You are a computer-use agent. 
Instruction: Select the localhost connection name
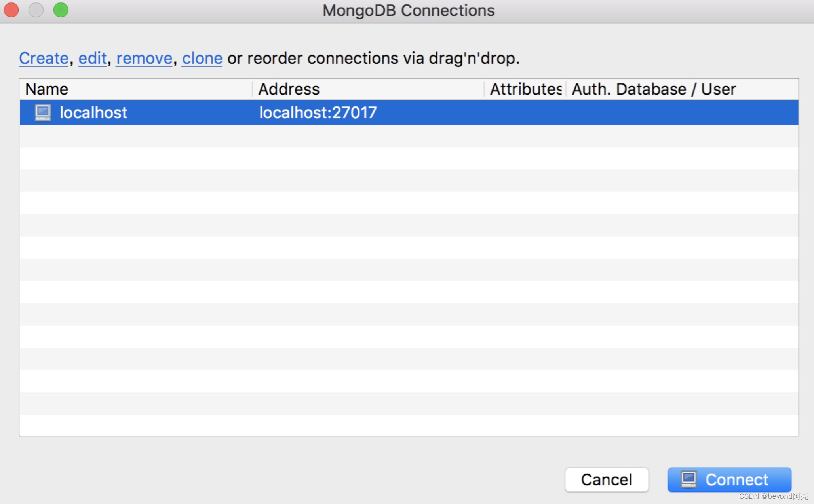coord(93,113)
